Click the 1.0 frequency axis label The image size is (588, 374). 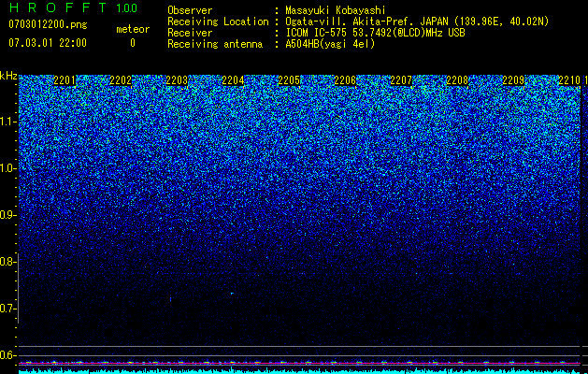[7, 168]
